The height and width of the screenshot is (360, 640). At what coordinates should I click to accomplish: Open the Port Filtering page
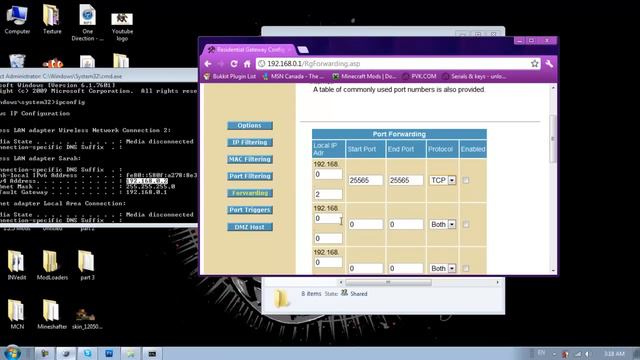250,176
